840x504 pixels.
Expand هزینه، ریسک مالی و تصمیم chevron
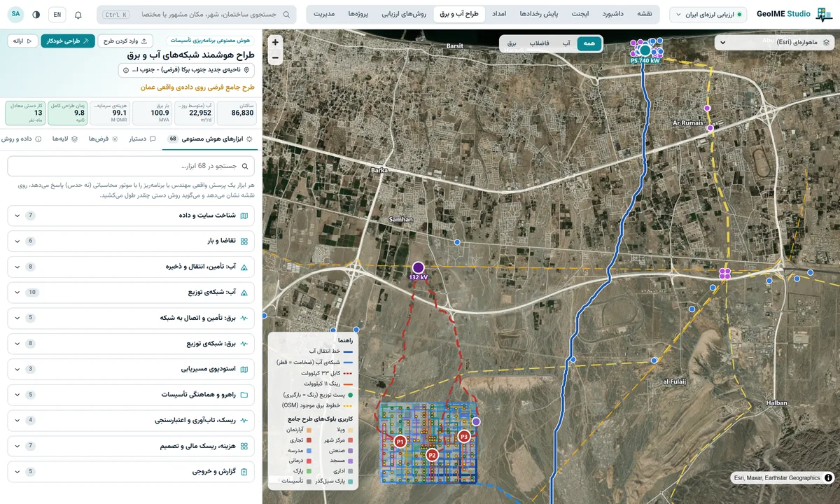click(x=17, y=446)
